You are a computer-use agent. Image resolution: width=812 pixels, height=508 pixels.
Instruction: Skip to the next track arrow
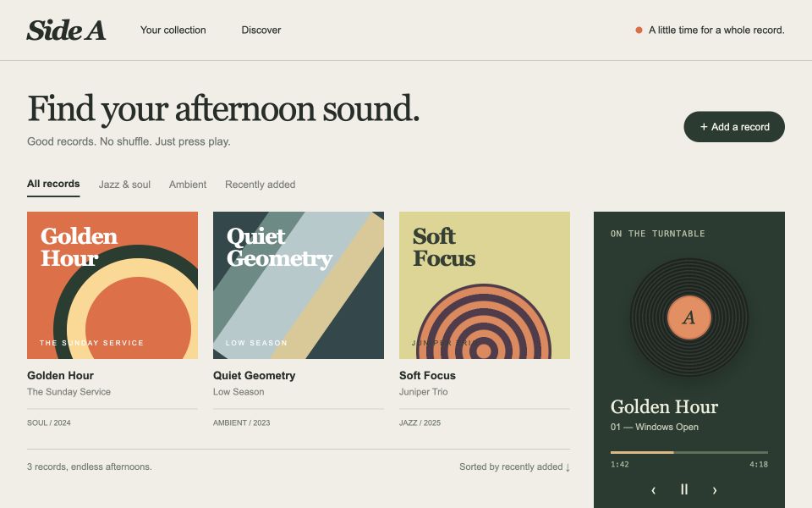pyautogui.click(x=715, y=490)
